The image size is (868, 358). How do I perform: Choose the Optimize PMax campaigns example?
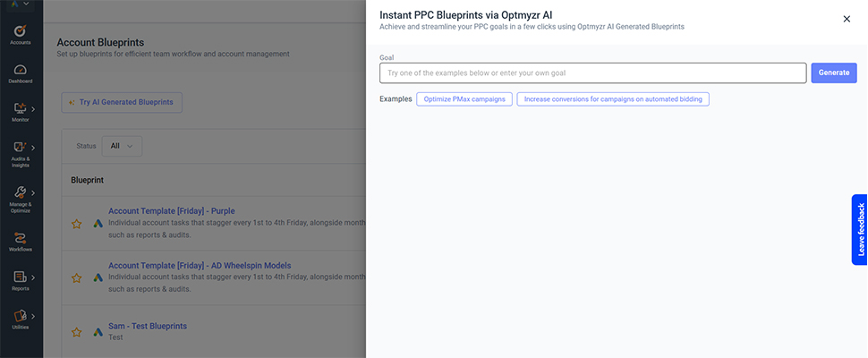(x=464, y=99)
